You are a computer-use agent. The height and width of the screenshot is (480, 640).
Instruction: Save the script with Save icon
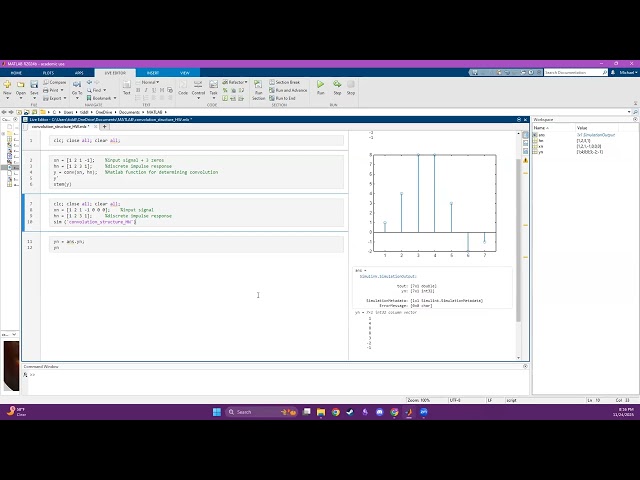34,84
